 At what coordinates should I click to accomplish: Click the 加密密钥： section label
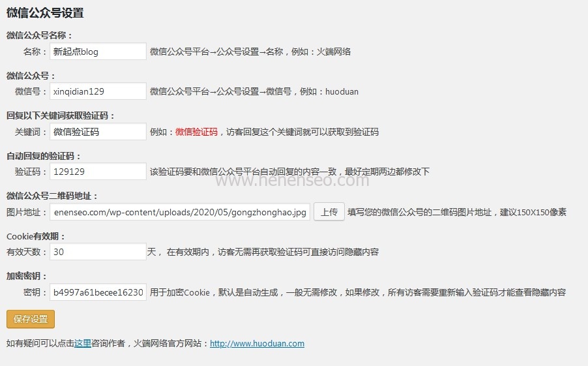tap(27, 276)
